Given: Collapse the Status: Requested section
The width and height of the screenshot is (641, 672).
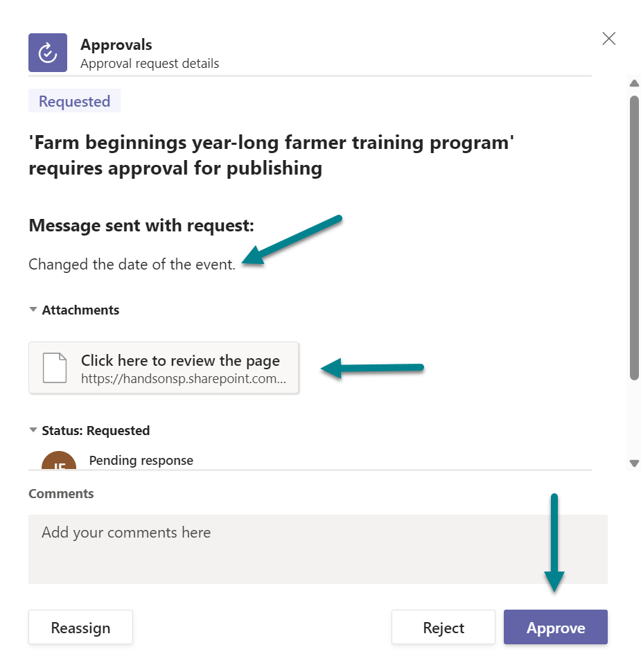Looking at the screenshot, I should (33, 430).
